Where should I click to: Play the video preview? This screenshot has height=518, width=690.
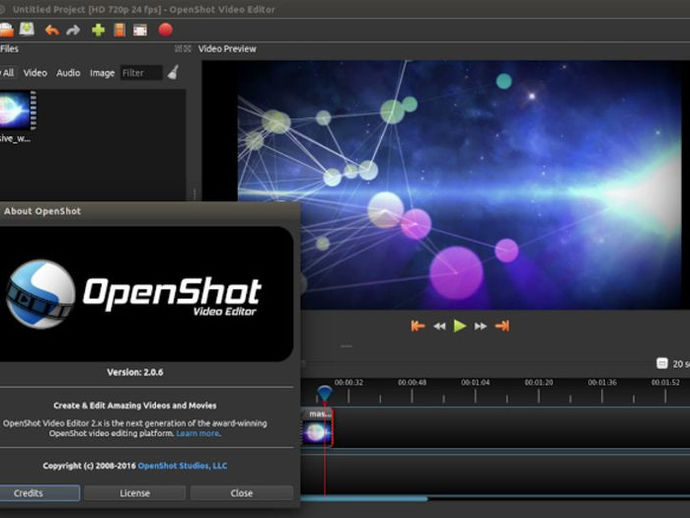pyautogui.click(x=460, y=326)
